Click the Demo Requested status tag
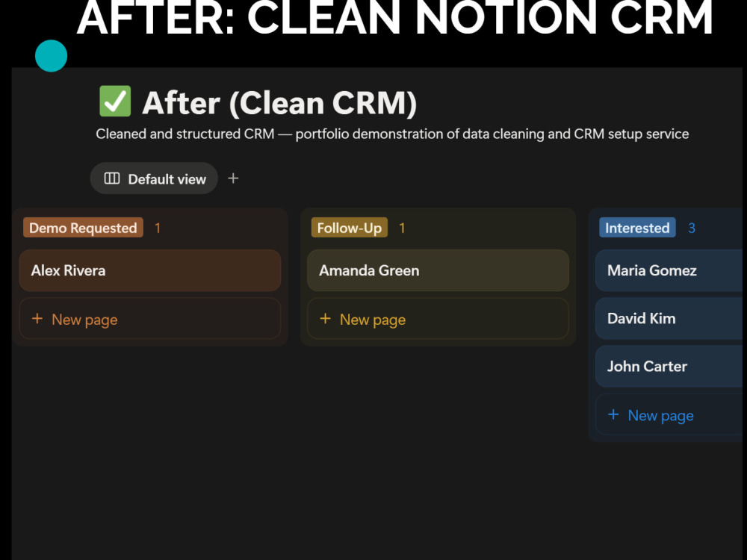 pyautogui.click(x=84, y=228)
